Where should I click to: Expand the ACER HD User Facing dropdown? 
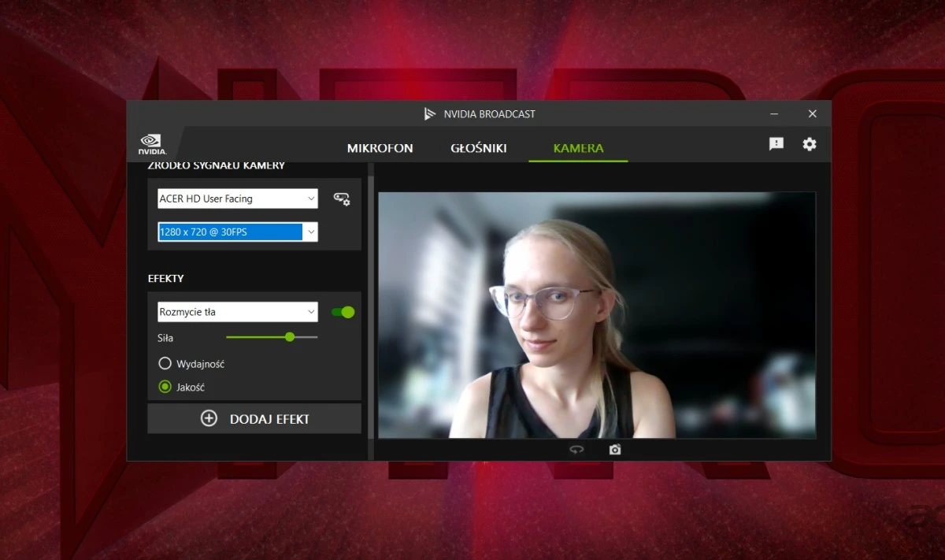tap(238, 199)
